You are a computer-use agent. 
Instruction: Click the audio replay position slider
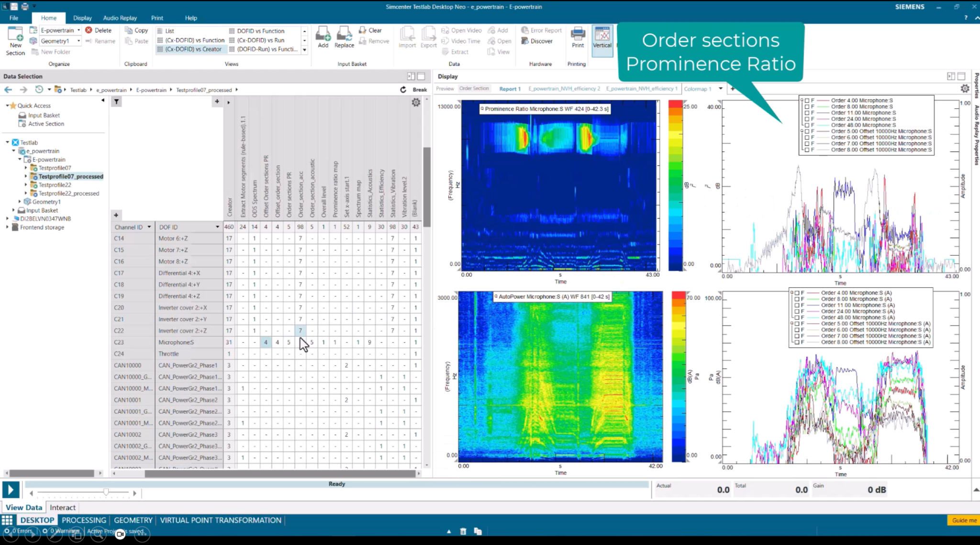coord(106,492)
